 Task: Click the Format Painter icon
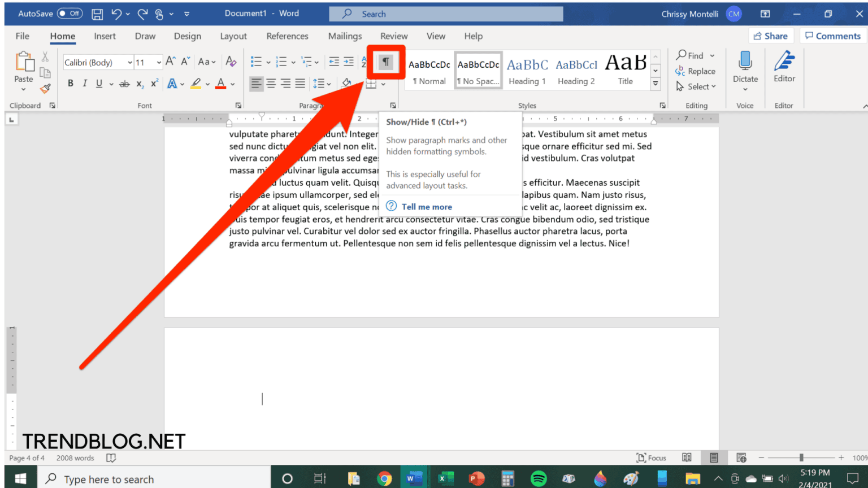point(45,89)
